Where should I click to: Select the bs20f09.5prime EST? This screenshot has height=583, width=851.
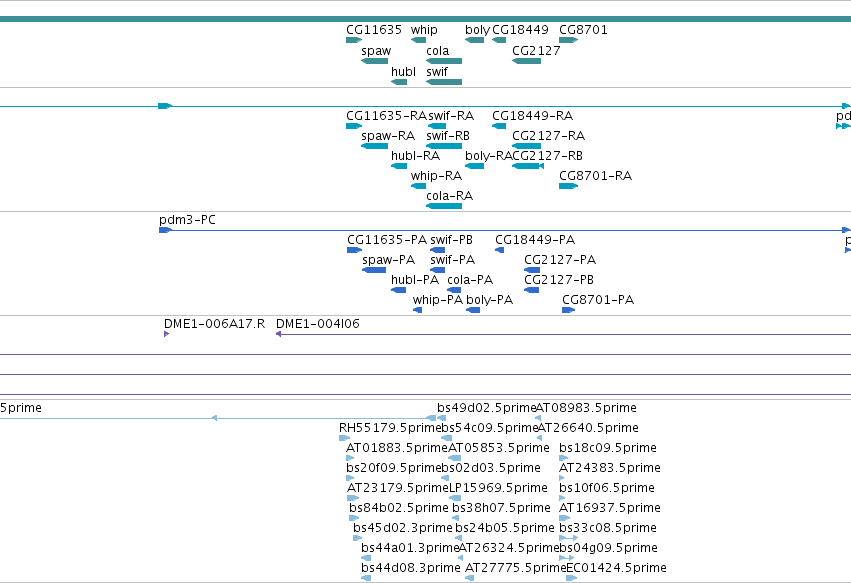point(350,478)
